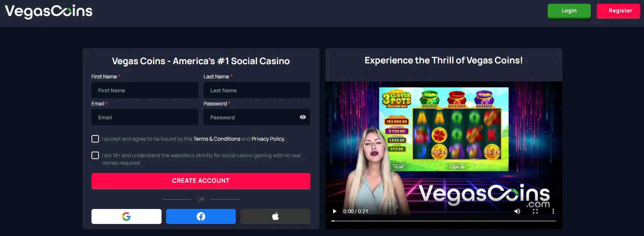Open the video in fullscreen mode
Image resolution: width=644 pixels, height=236 pixels.
535,211
